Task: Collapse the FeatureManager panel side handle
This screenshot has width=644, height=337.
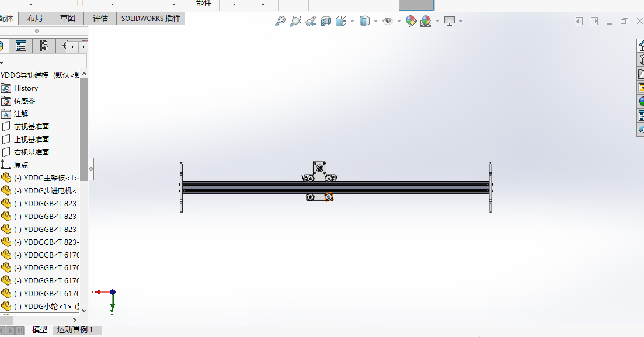Action: tap(91, 169)
